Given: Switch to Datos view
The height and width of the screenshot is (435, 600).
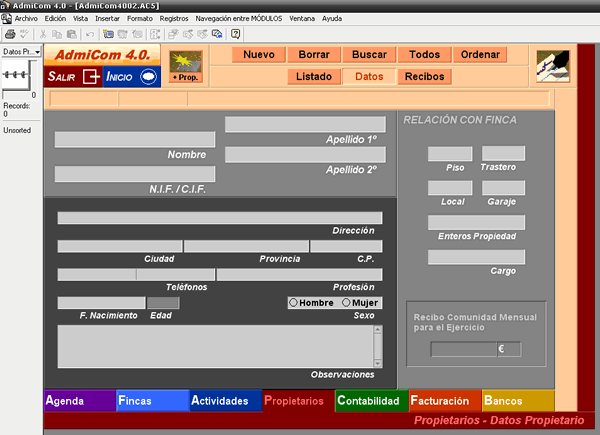Looking at the screenshot, I should (369, 77).
